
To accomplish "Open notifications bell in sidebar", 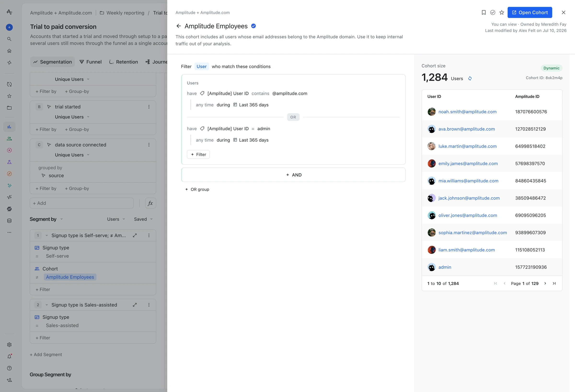I will (9, 356).
